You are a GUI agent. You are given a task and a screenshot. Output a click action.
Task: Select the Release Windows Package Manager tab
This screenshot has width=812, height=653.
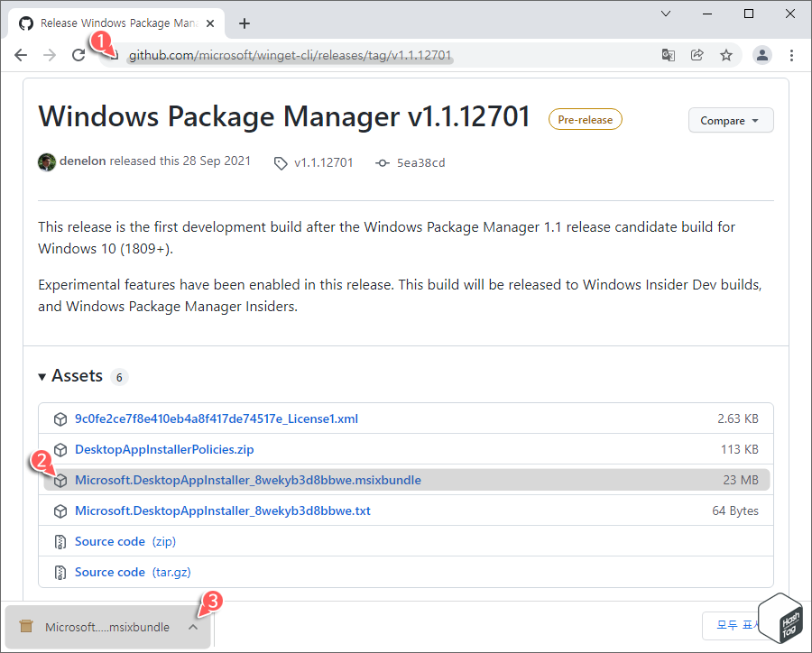116,23
